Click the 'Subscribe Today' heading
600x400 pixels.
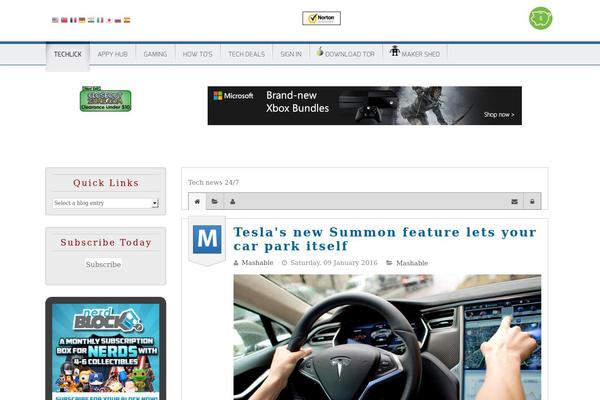[x=106, y=242]
